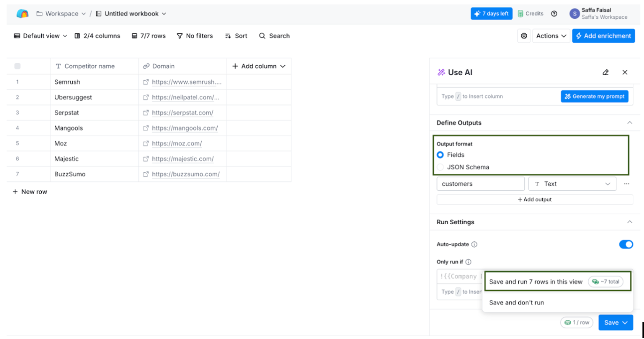Image resolution: width=644 pixels, height=339 pixels.
Task: Select the Fields output format radio
Action: [440, 155]
